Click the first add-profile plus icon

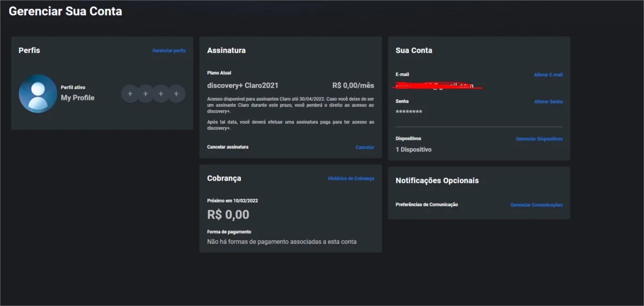pyautogui.click(x=130, y=94)
